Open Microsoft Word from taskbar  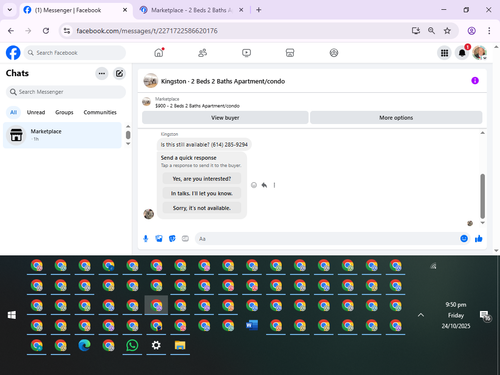tap(252, 325)
